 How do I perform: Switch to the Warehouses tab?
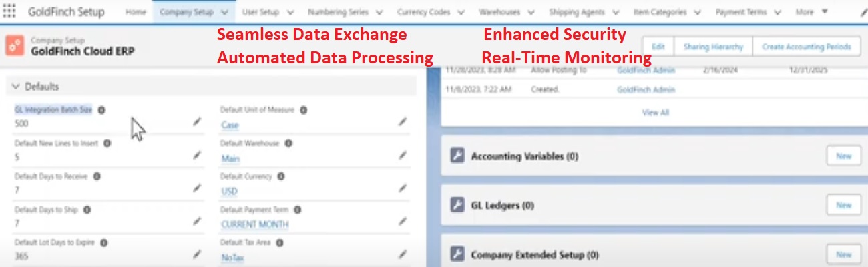pyautogui.click(x=501, y=12)
